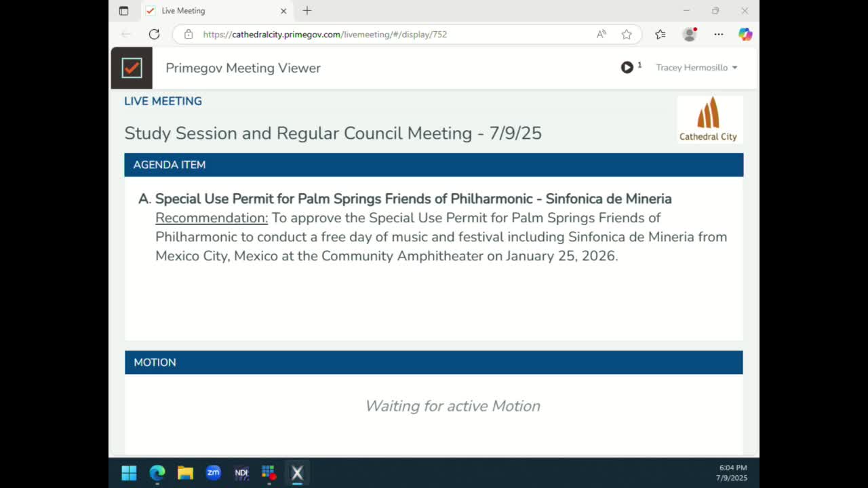The image size is (868, 488).
Task: Select the Live Meeting tab
Action: coord(210,11)
